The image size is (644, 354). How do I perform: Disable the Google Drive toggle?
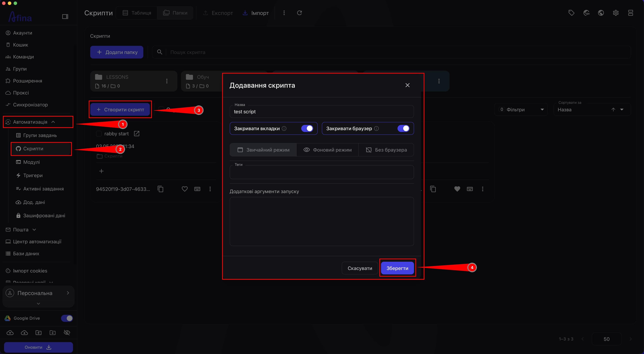[67, 318]
